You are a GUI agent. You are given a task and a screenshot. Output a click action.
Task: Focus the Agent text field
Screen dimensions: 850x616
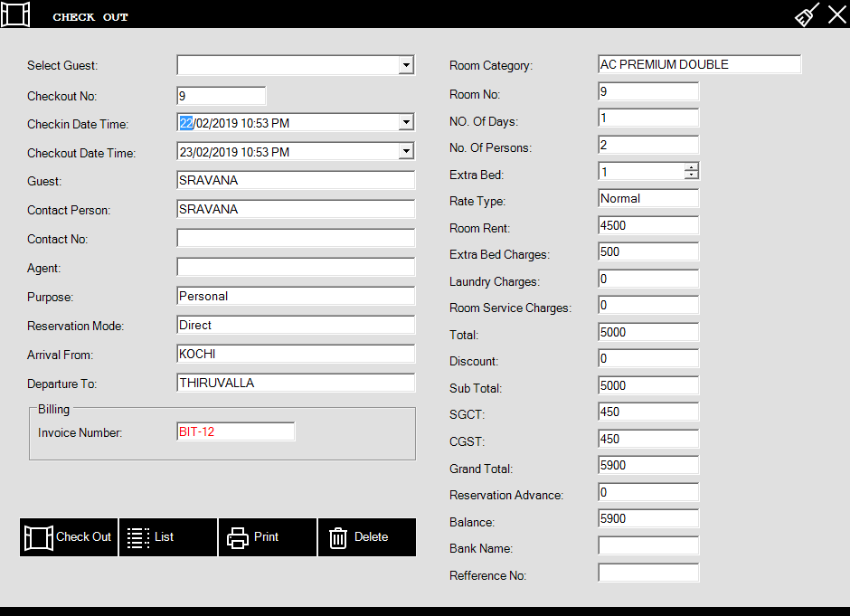click(x=296, y=268)
